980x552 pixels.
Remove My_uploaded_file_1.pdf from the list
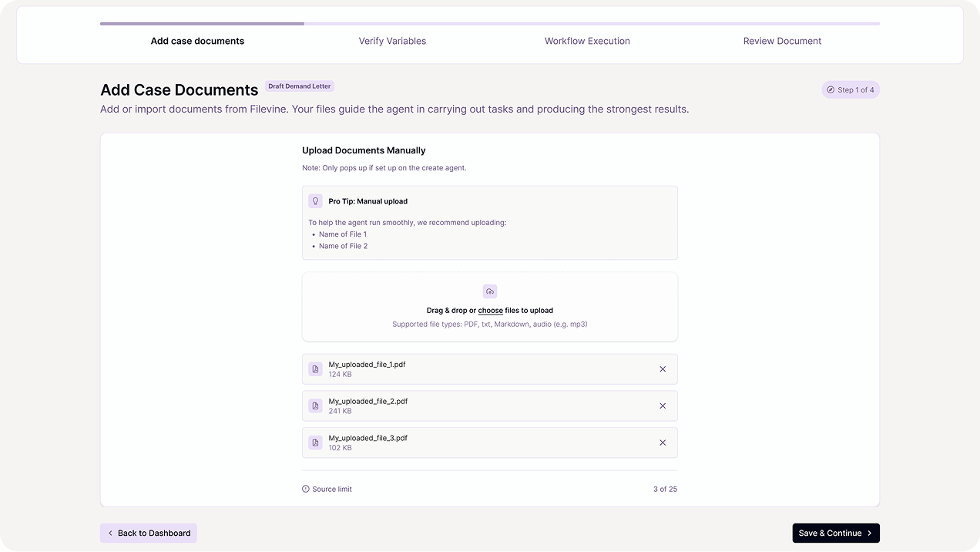[663, 369]
